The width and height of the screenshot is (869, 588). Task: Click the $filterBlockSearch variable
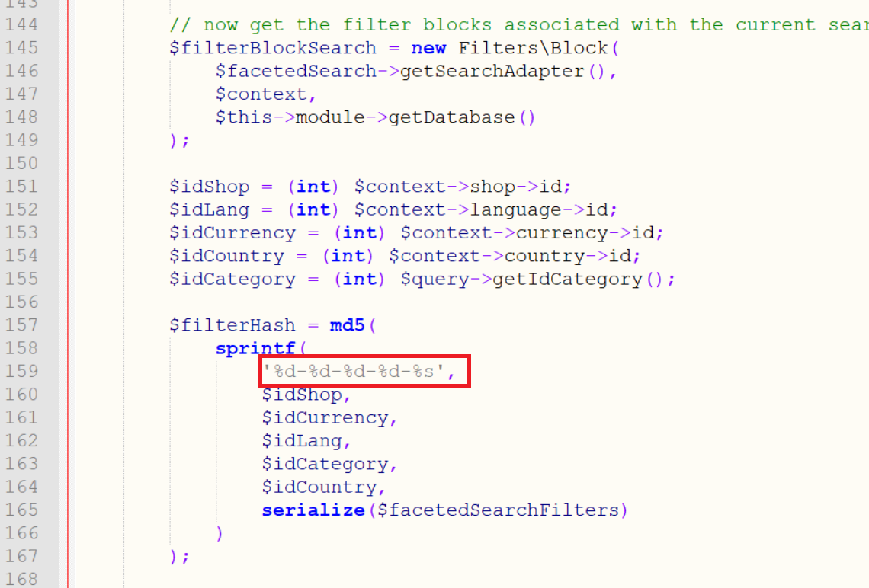[x=273, y=48]
